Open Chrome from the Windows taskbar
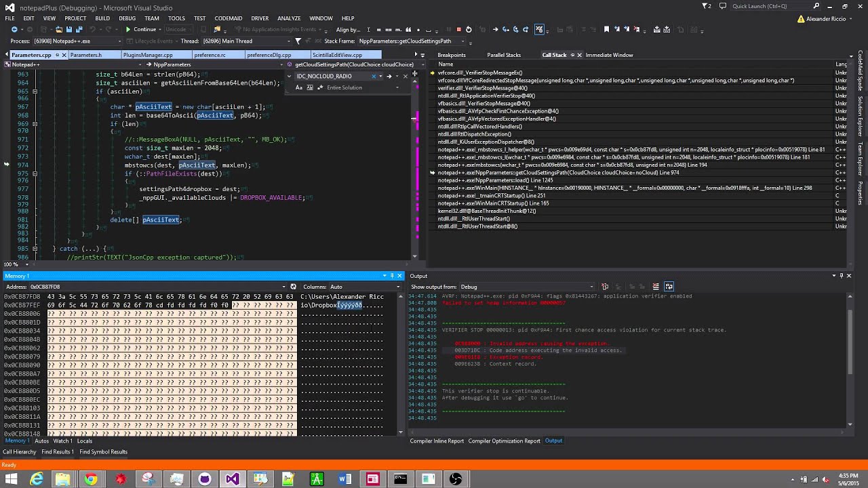This screenshot has height=488, width=868. tap(91, 479)
